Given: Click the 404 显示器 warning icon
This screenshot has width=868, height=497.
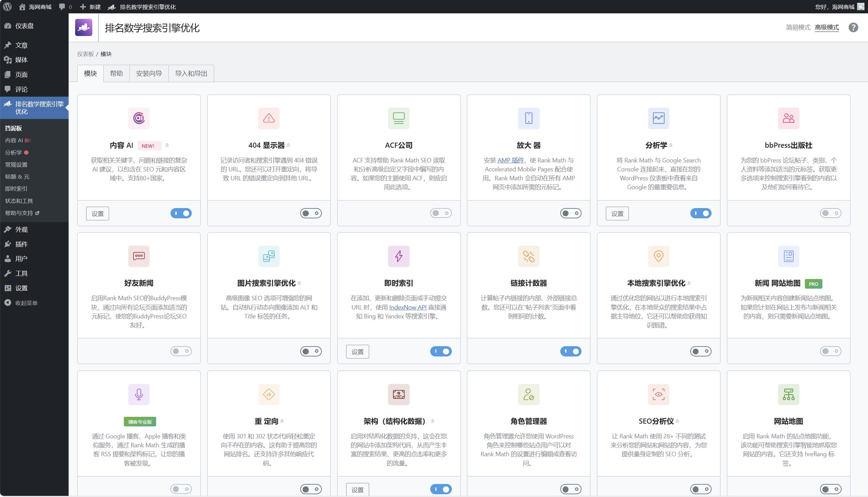Looking at the screenshot, I should click(x=269, y=118).
